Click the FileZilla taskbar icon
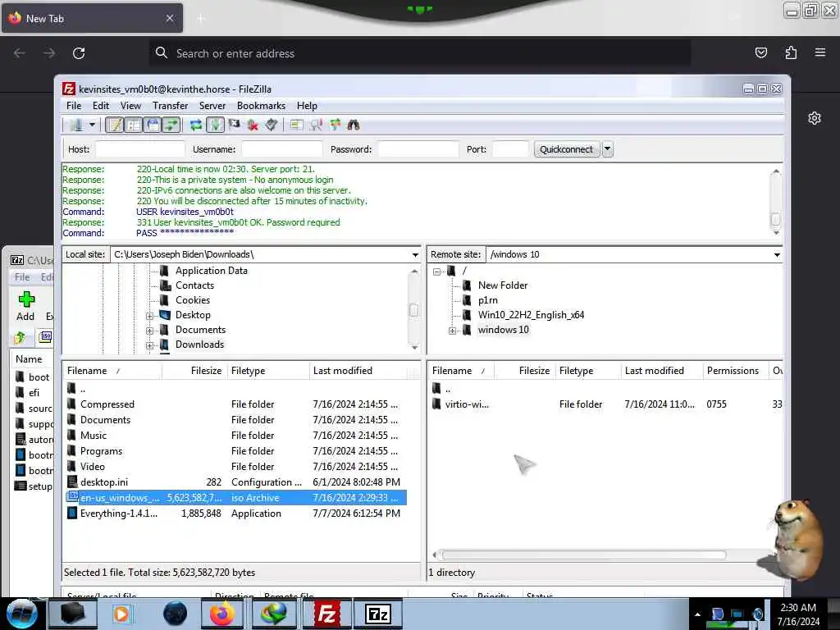840x630 pixels. click(x=326, y=614)
